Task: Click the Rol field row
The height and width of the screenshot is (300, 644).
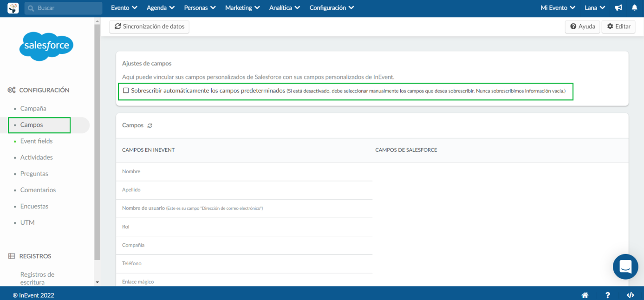Action: coord(244,227)
